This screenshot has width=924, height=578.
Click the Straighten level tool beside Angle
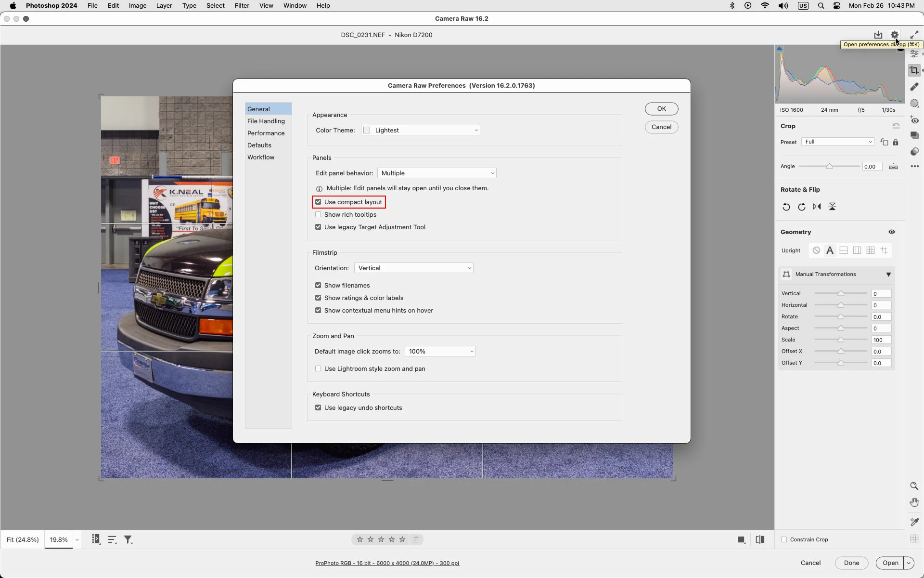click(893, 167)
